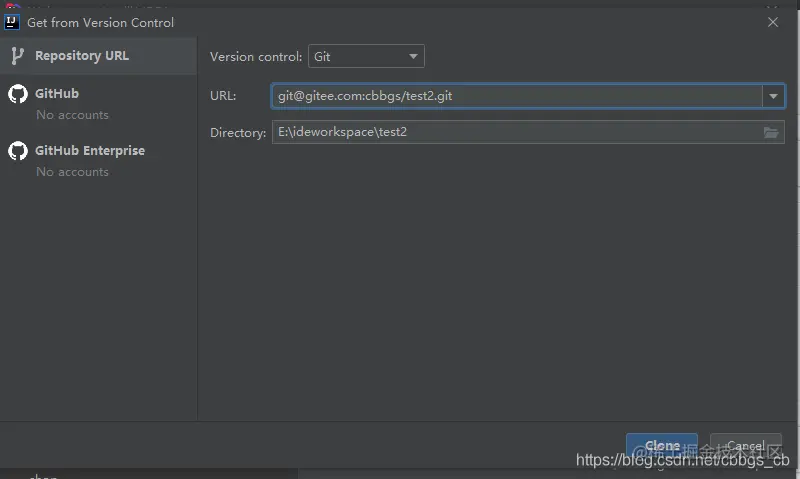Click the Clone button

pyautogui.click(x=662, y=446)
